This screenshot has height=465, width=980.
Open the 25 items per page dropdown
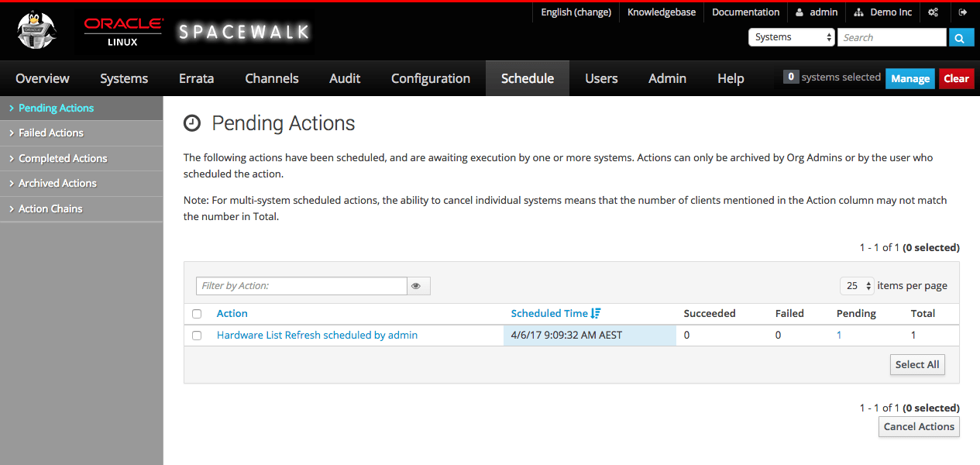click(x=857, y=286)
